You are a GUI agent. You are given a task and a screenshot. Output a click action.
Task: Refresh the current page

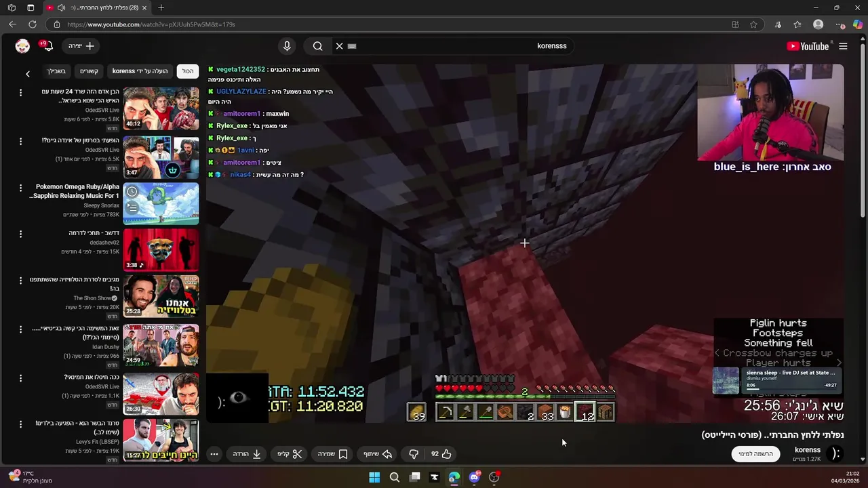(x=33, y=24)
